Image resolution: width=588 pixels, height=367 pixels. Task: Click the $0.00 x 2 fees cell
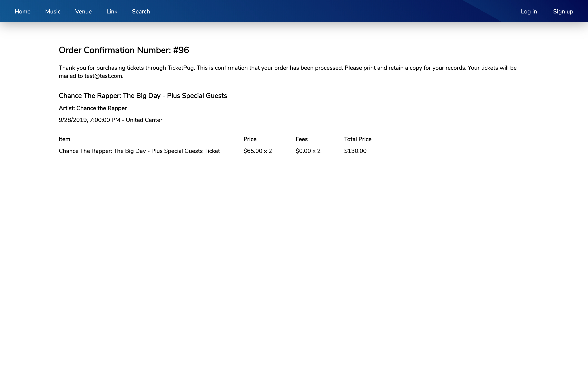tap(308, 151)
